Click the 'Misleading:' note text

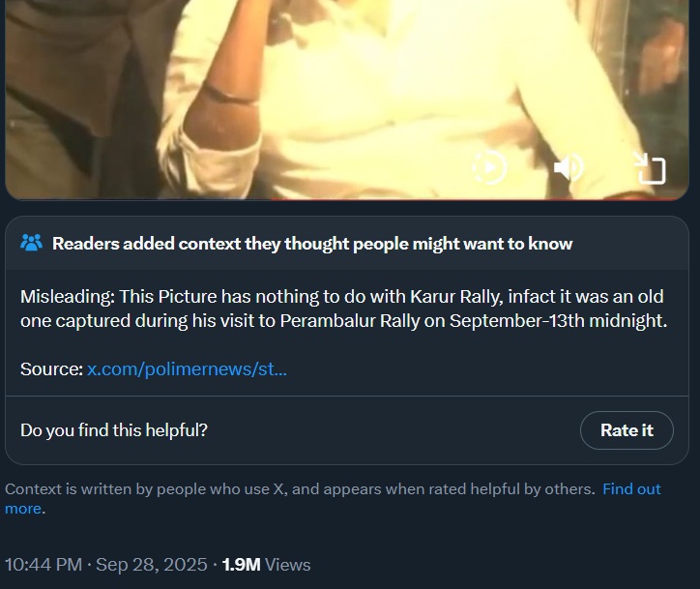click(66, 295)
